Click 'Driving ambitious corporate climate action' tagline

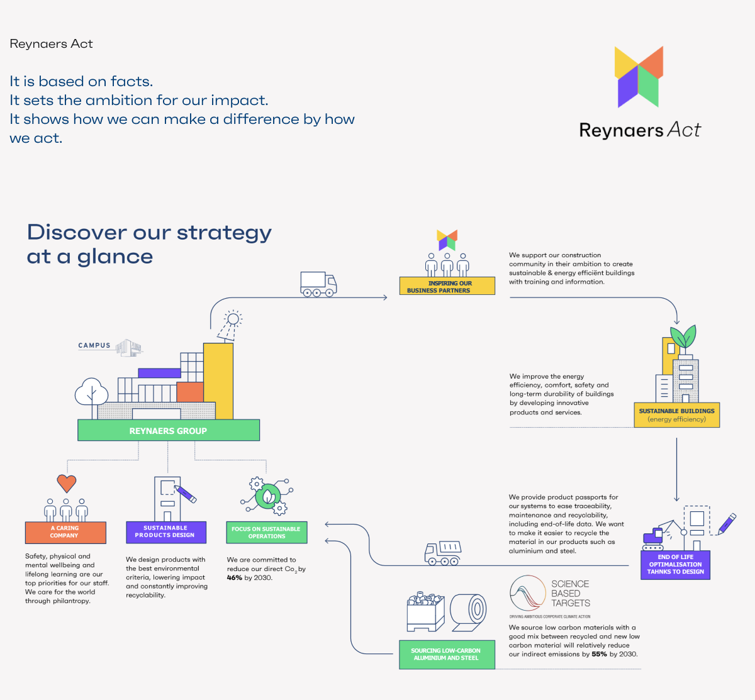(x=550, y=616)
